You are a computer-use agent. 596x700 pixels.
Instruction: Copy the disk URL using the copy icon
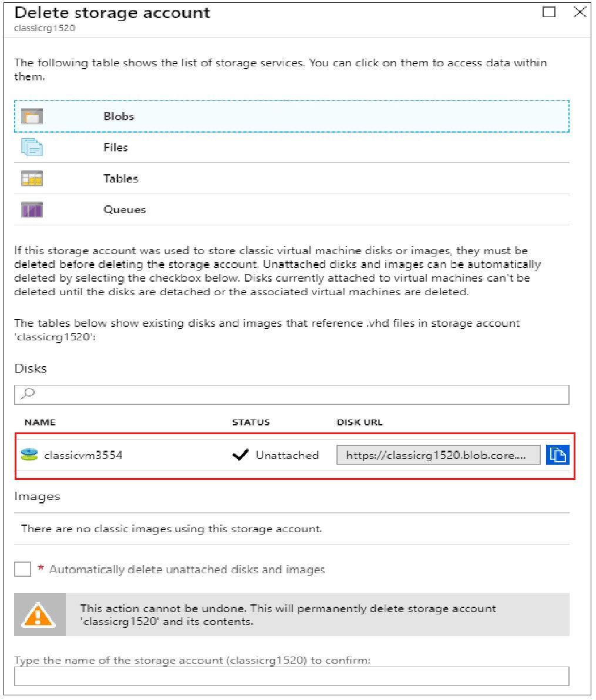(x=558, y=455)
